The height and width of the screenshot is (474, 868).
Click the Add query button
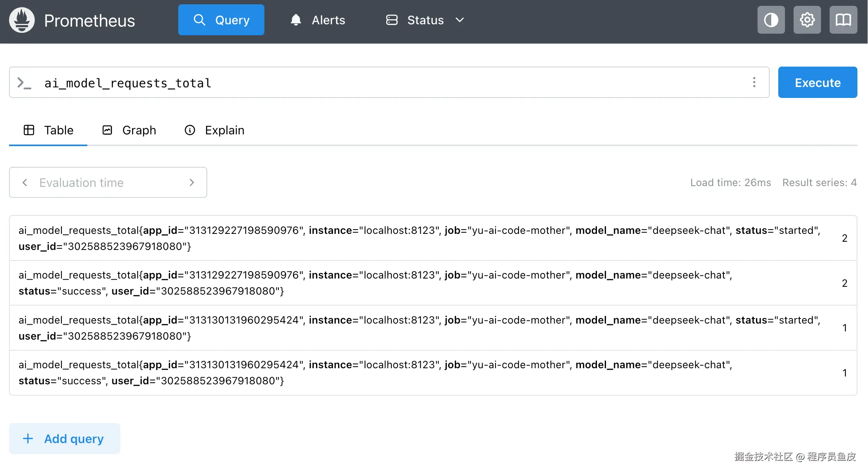pyautogui.click(x=65, y=439)
